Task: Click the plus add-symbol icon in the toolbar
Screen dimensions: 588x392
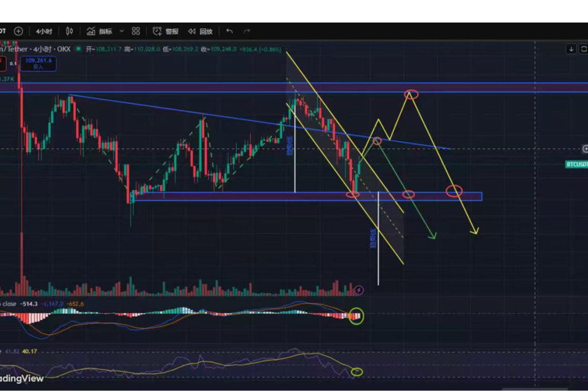Action: coord(18,31)
